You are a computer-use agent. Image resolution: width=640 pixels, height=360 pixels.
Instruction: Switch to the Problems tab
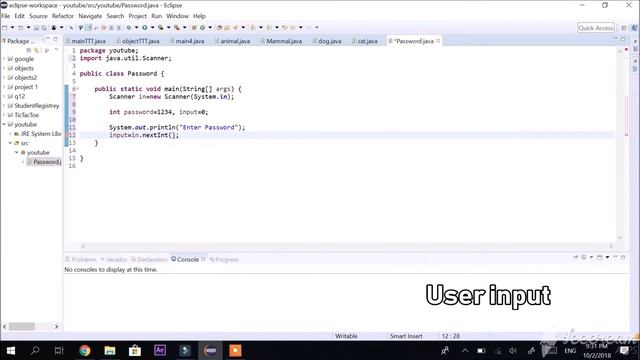click(81, 260)
